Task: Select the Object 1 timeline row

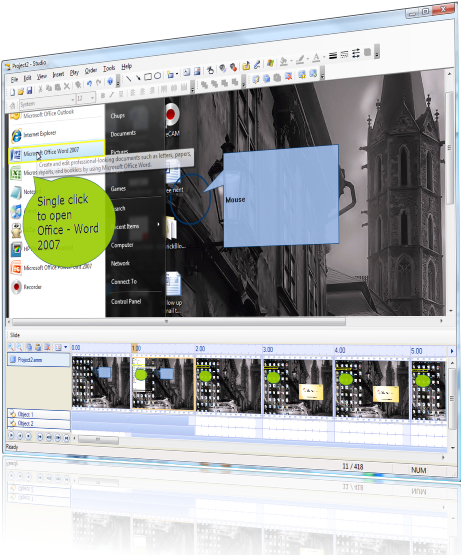Action: 39,414
